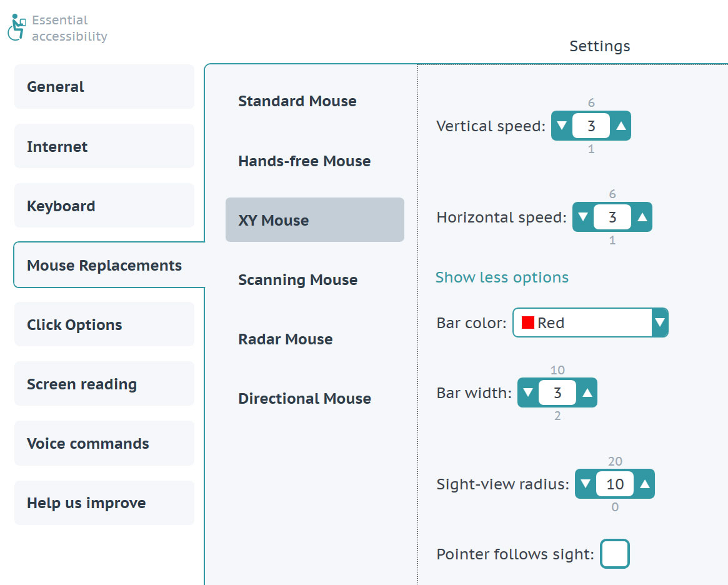The height and width of the screenshot is (585, 728).
Task: Click the Vertical speed value field
Action: pos(591,126)
